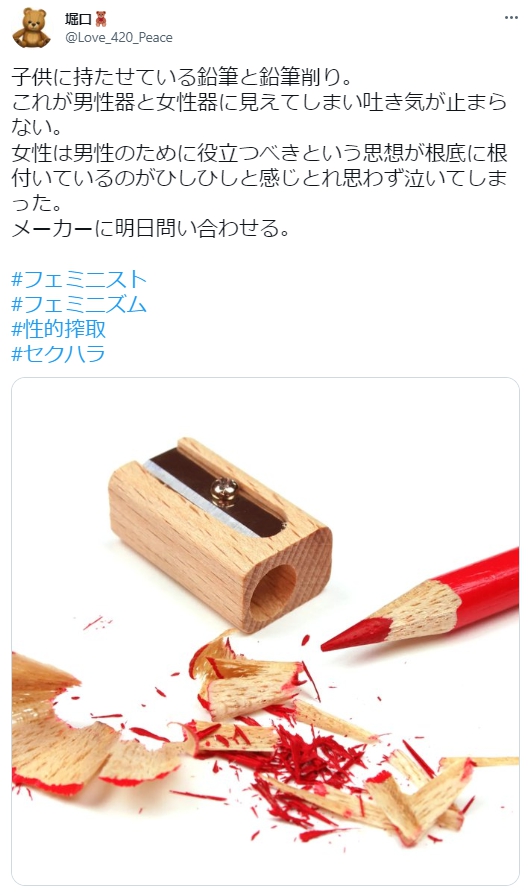Open the #フェミニズム hashtag

(x=79, y=304)
